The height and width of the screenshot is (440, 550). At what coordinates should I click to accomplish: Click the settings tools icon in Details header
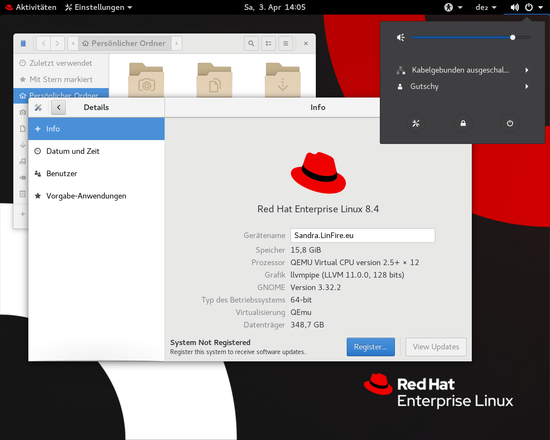click(x=38, y=107)
